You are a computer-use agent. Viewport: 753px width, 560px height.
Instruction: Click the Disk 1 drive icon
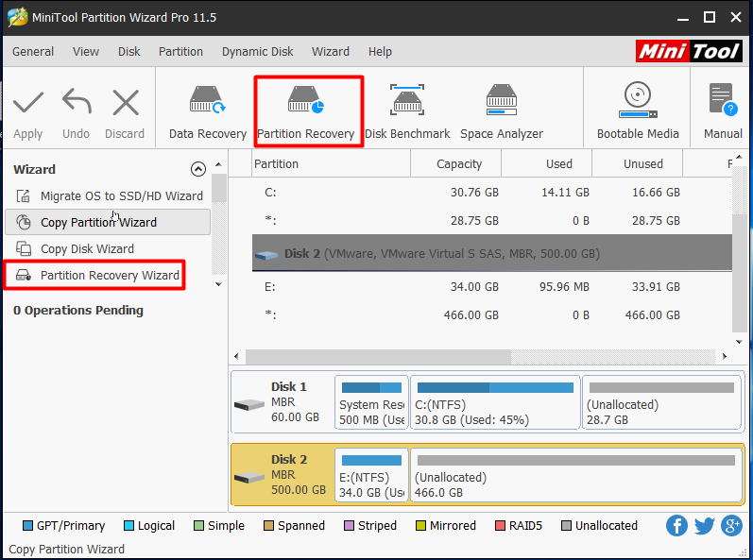pos(248,405)
